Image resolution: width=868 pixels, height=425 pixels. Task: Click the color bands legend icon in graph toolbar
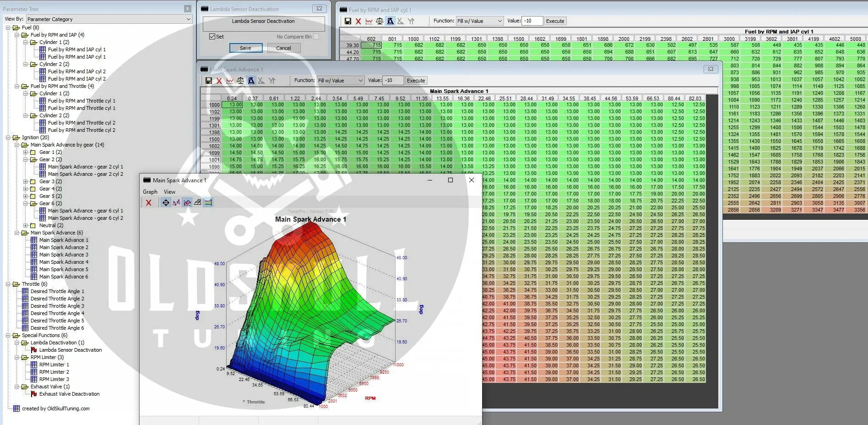[208, 202]
